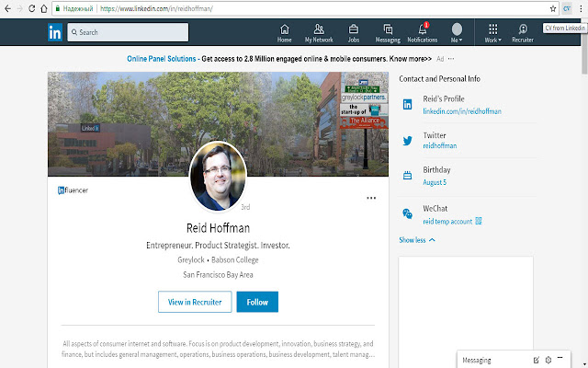Click the August 5 birthday link

point(435,182)
